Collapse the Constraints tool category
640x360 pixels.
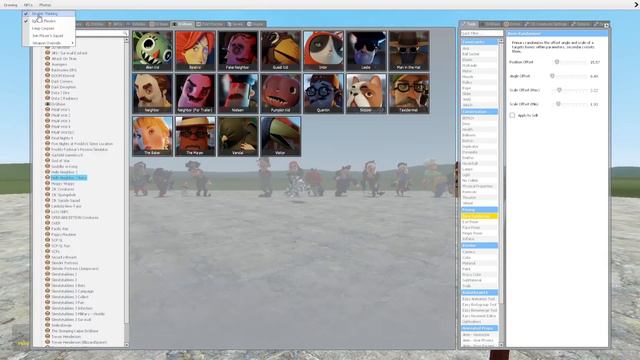(x=480, y=42)
